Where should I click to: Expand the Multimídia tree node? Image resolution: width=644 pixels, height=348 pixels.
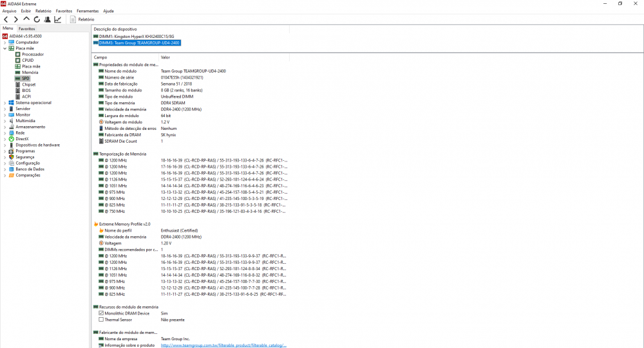click(x=5, y=121)
